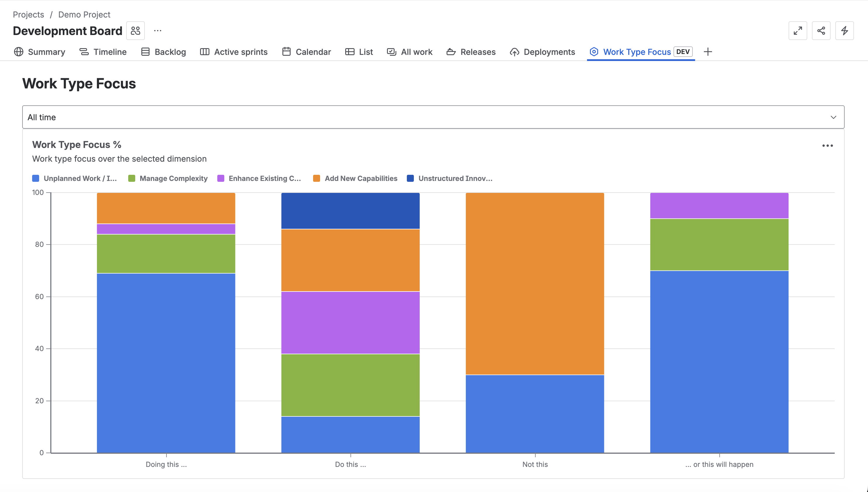This screenshot has width=868, height=492.
Task: Open the Deployments upload-cloud icon
Action: coord(514,52)
